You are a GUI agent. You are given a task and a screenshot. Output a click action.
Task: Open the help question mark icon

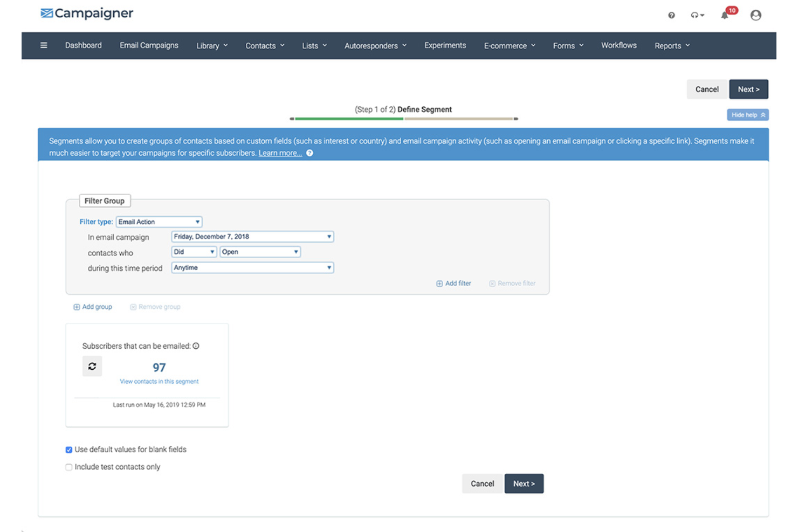coord(671,15)
